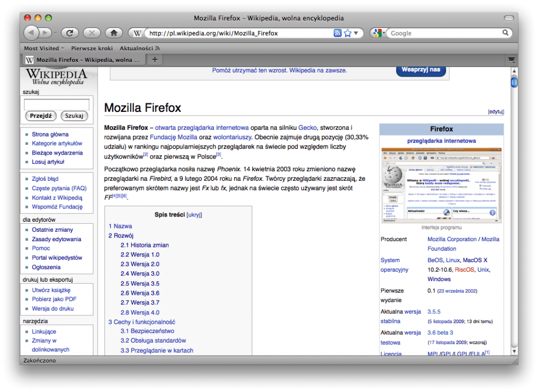Open the Kategorie artykułów sidebar link
The width and height of the screenshot is (538, 392).
(57, 143)
